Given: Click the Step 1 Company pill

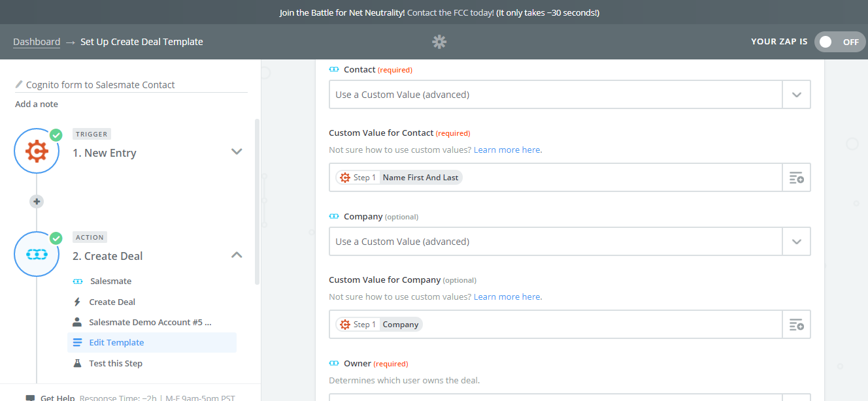Looking at the screenshot, I should [x=379, y=325].
